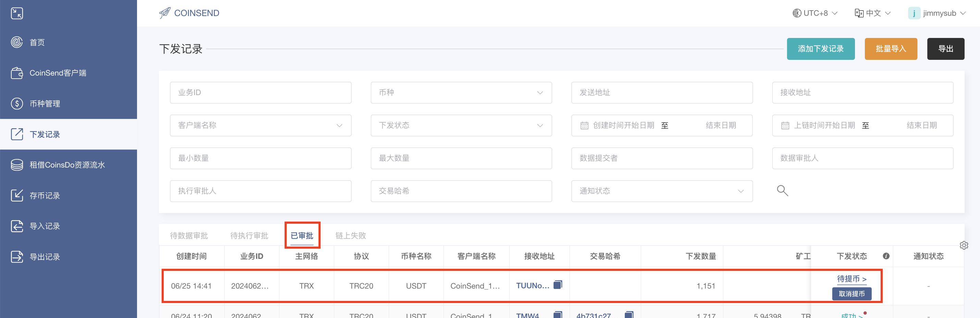Open 存币记录 in sidebar
Viewport: 980px width, 318px height.
[x=45, y=195]
